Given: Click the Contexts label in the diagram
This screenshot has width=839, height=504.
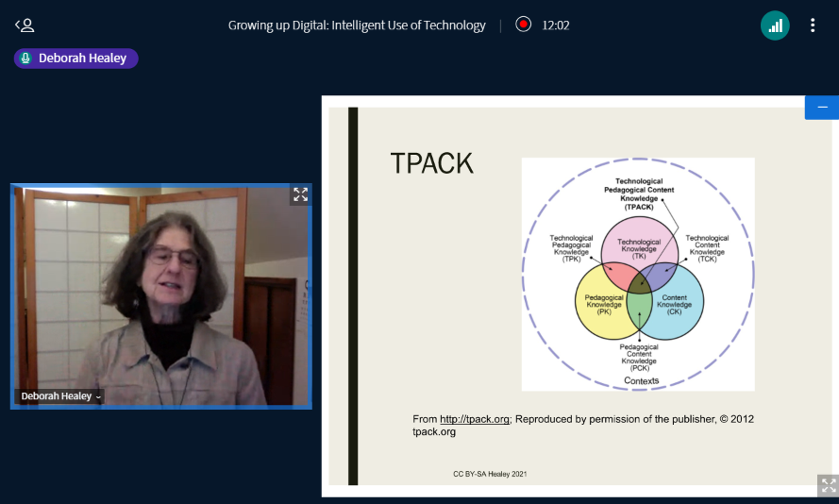Looking at the screenshot, I should [641, 380].
